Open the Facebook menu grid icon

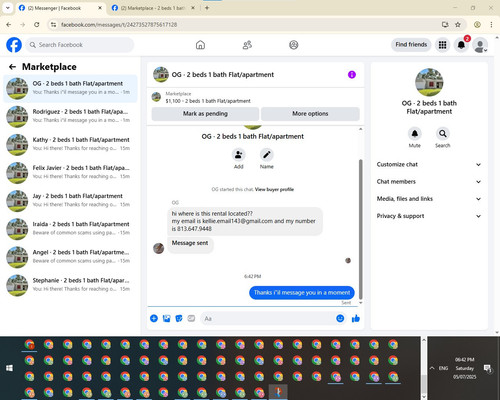tap(442, 45)
